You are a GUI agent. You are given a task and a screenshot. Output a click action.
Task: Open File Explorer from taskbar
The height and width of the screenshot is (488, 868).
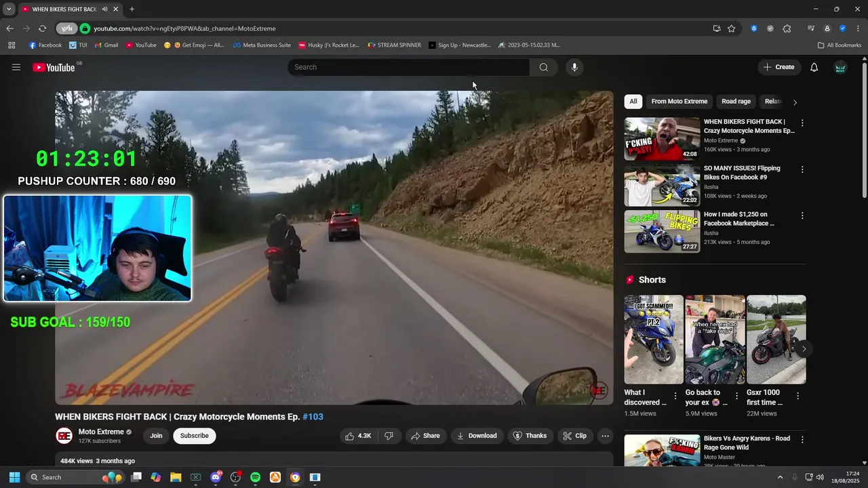point(176,477)
